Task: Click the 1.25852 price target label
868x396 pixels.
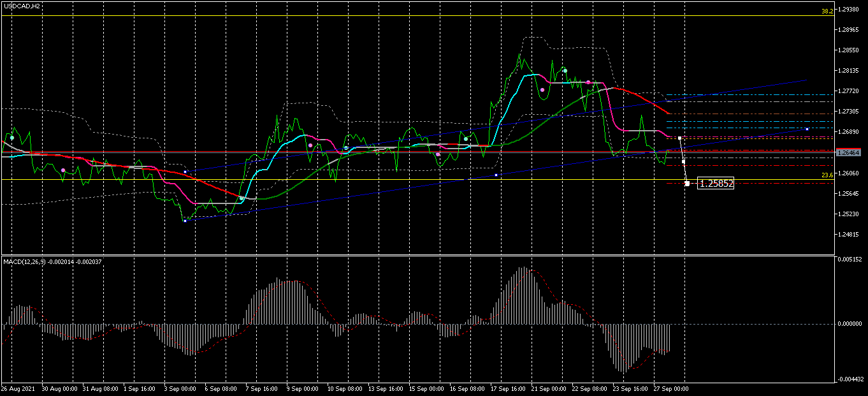Action: tap(716, 184)
